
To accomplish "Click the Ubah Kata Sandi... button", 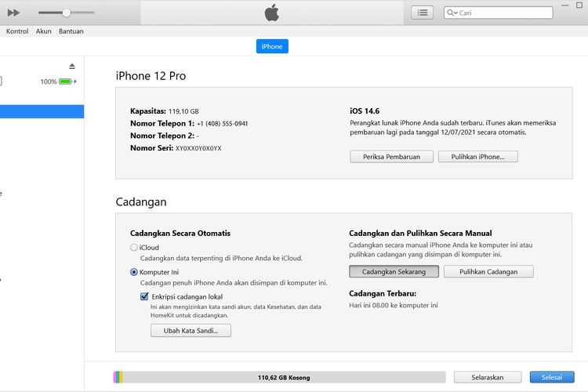I will (x=191, y=331).
